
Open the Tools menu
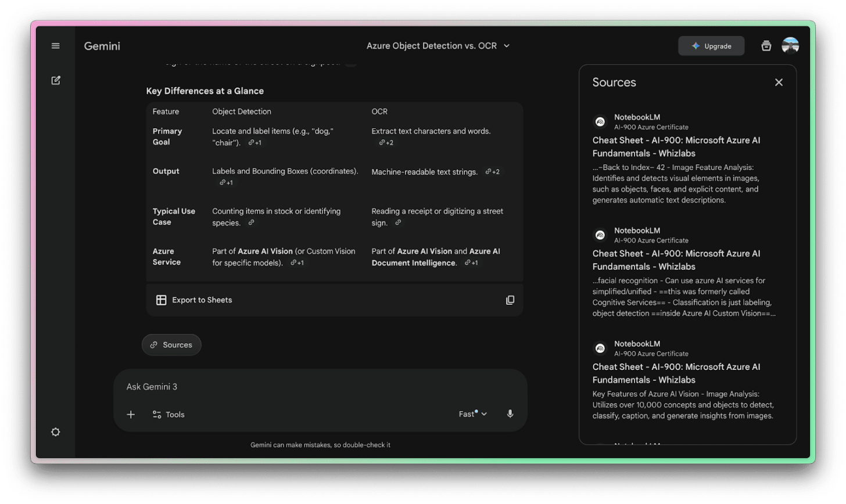coord(169,415)
